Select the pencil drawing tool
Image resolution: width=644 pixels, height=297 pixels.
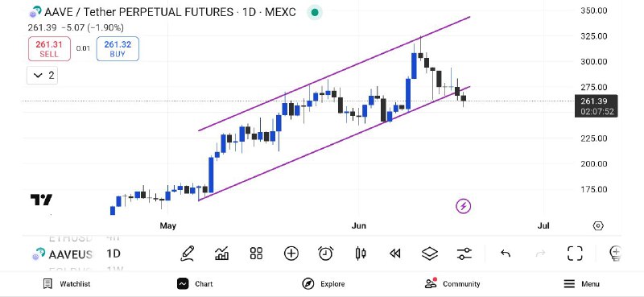(x=188, y=254)
